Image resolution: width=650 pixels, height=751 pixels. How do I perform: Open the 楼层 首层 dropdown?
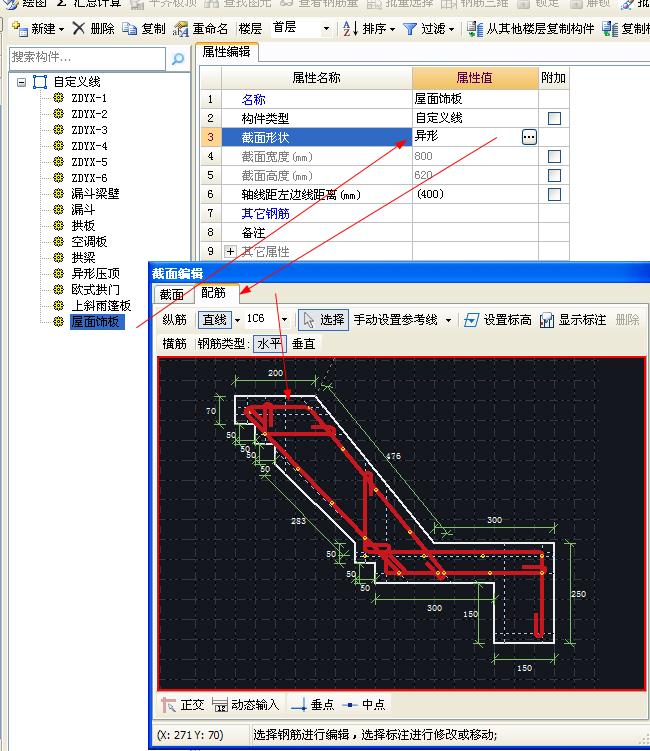pos(326,29)
